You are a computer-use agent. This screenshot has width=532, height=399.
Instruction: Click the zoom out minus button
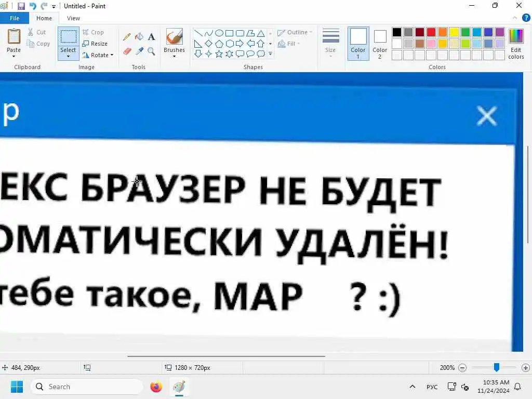[x=462, y=367]
